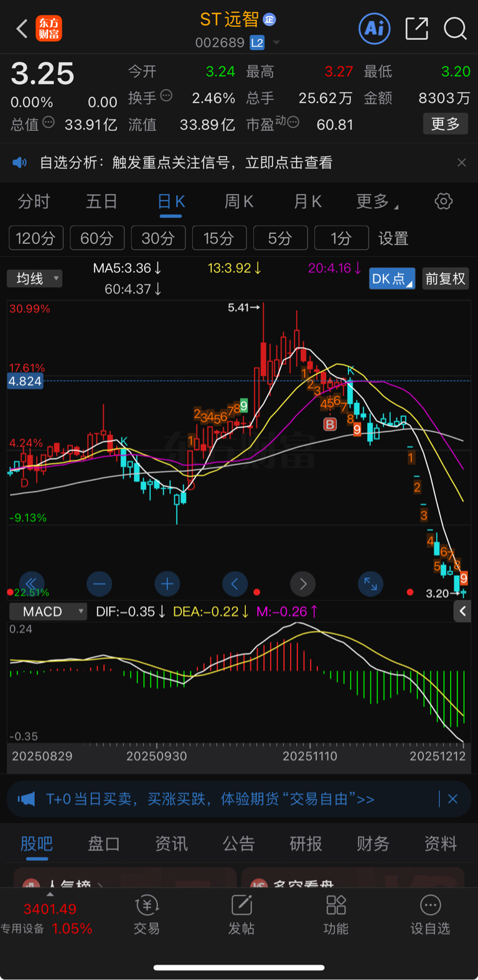Viewport: 478px width, 980px height.
Task: Select the 60分 interval
Action: pos(97,238)
